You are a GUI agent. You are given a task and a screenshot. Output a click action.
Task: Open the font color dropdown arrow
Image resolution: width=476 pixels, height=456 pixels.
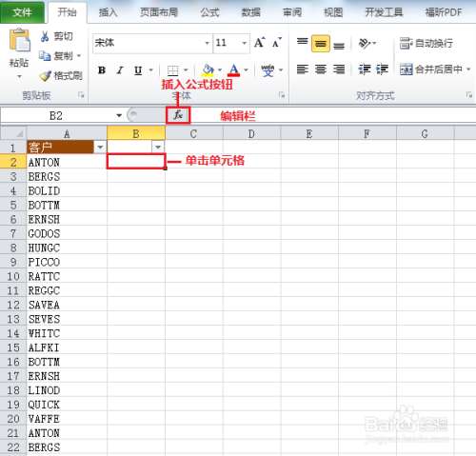(246, 70)
